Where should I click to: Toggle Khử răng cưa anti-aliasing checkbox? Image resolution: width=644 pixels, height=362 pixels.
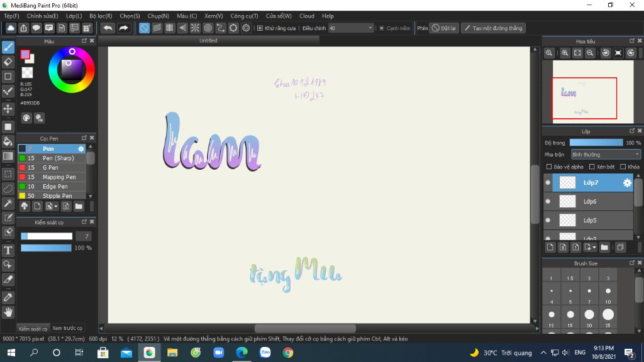tap(260, 28)
